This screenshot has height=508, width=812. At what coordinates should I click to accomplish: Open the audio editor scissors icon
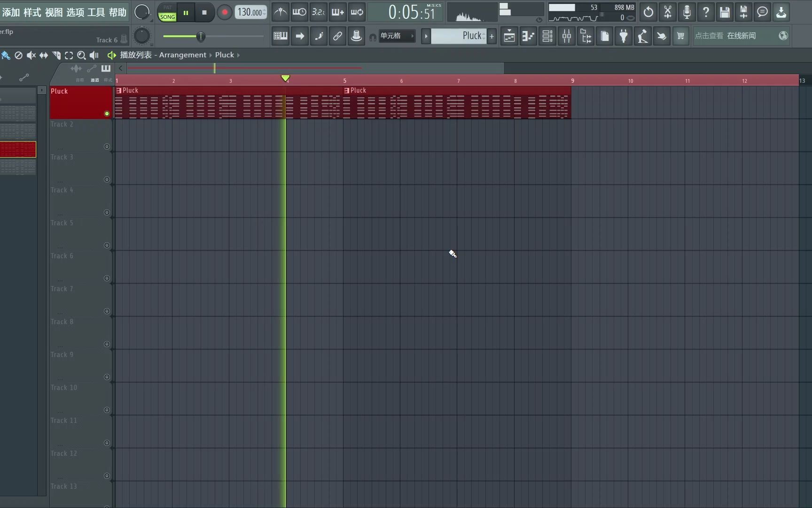[668, 12]
